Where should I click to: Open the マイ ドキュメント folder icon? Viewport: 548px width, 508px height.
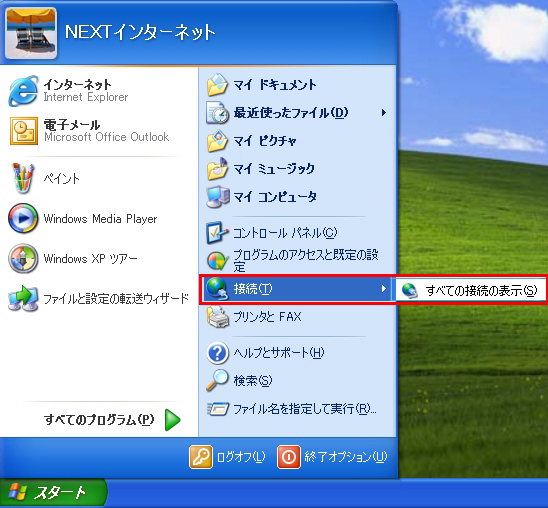tap(217, 85)
